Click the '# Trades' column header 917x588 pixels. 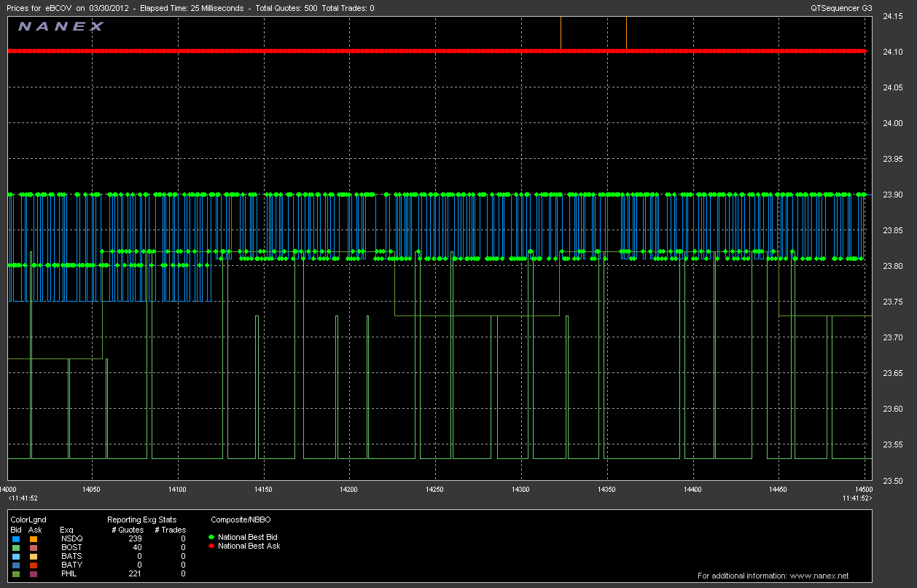pos(170,530)
